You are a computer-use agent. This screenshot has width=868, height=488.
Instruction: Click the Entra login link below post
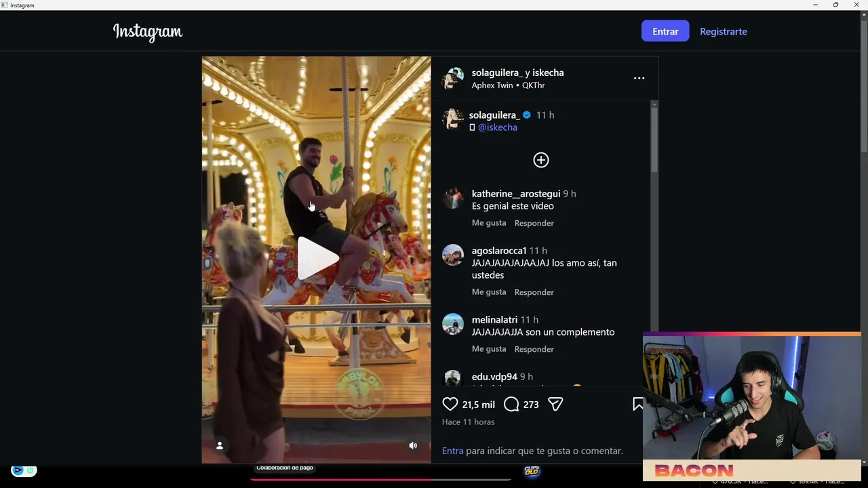pyautogui.click(x=452, y=451)
